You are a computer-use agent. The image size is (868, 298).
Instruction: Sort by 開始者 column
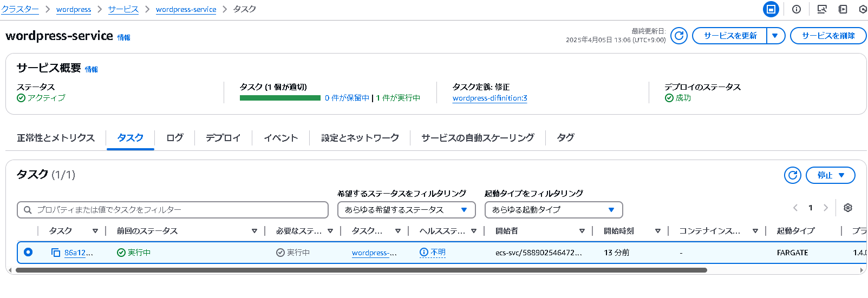582,231
